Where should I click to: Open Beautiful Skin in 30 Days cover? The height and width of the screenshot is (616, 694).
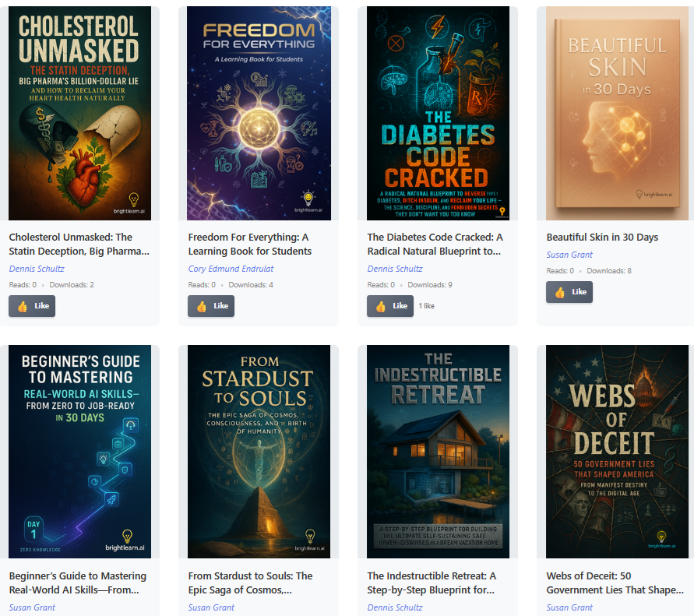tap(618, 113)
